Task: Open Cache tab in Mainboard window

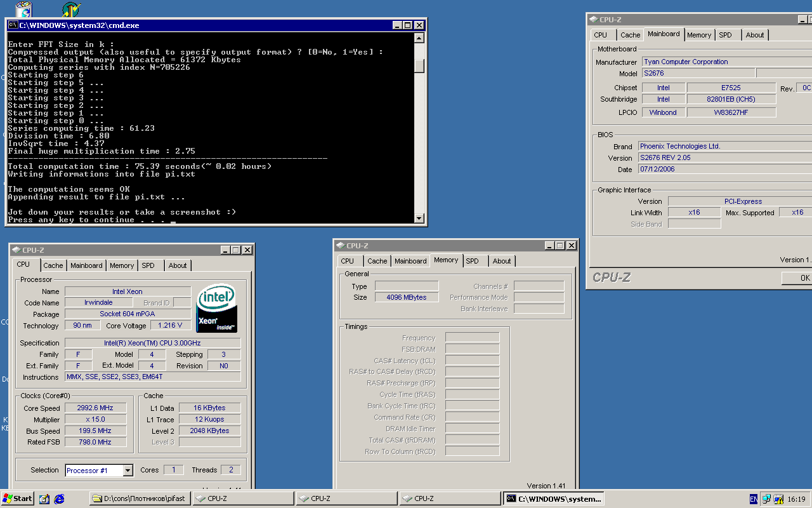Action: tap(631, 35)
